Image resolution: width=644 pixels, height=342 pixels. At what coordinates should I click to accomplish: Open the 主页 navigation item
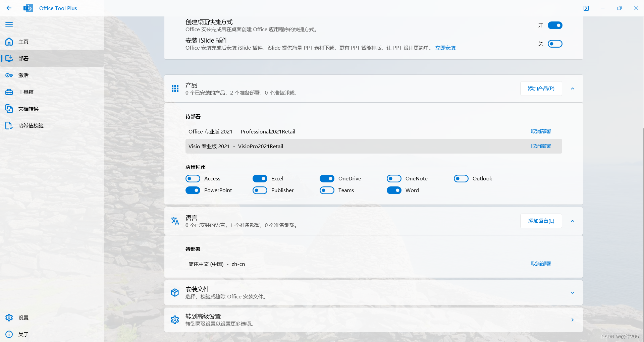point(52,42)
